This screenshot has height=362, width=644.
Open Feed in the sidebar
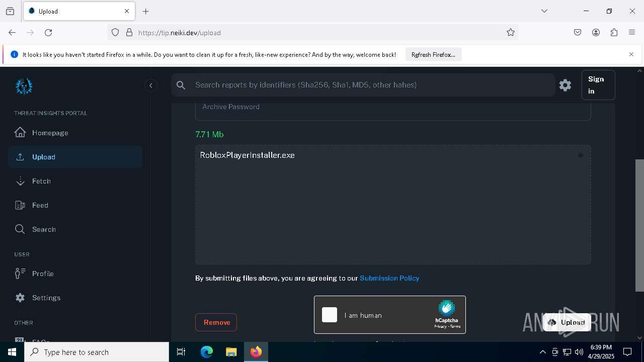75,205
